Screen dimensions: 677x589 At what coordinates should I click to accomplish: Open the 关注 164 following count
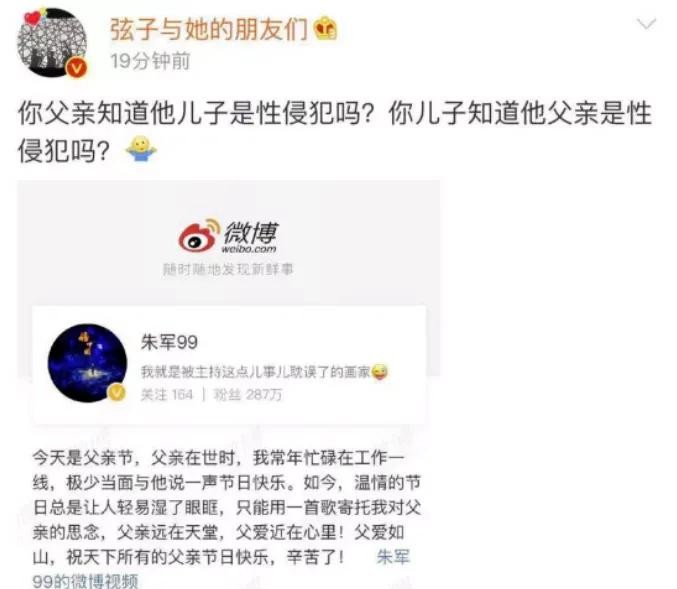(167, 394)
